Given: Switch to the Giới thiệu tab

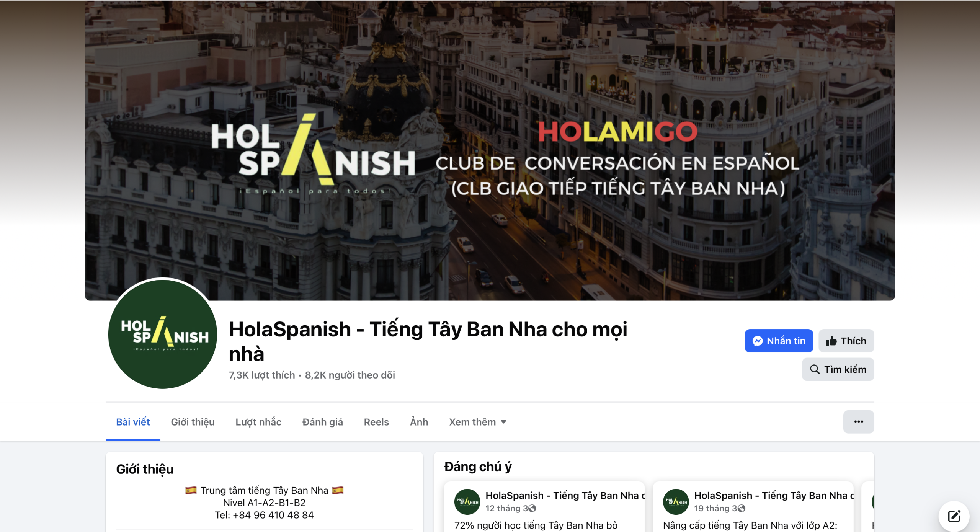Looking at the screenshot, I should click(193, 422).
